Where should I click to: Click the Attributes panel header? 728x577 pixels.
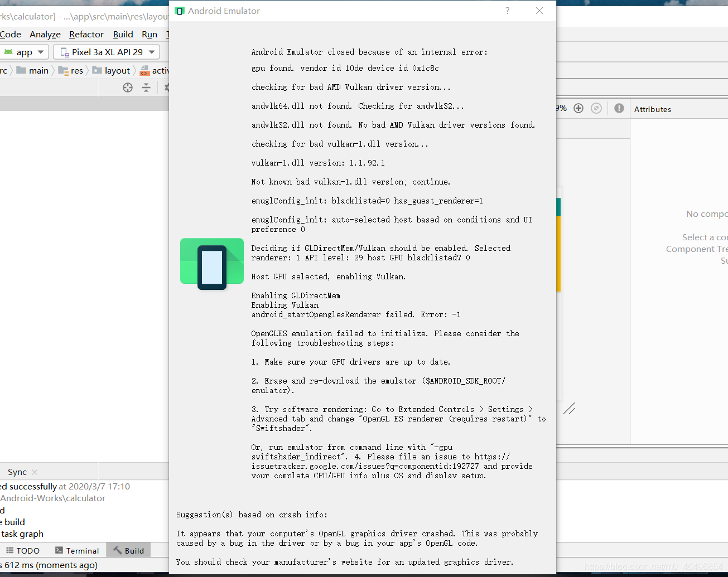[653, 109]
